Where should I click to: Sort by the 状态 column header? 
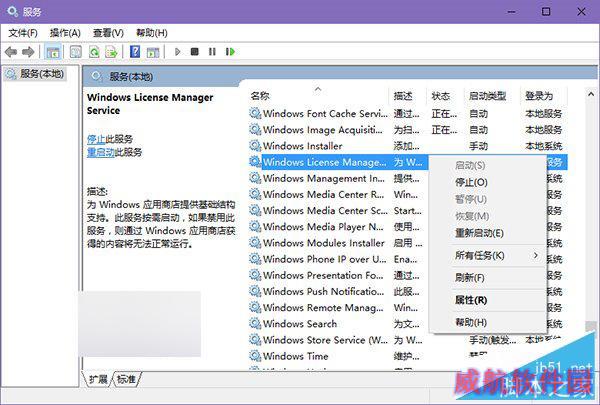pos(445,96)
